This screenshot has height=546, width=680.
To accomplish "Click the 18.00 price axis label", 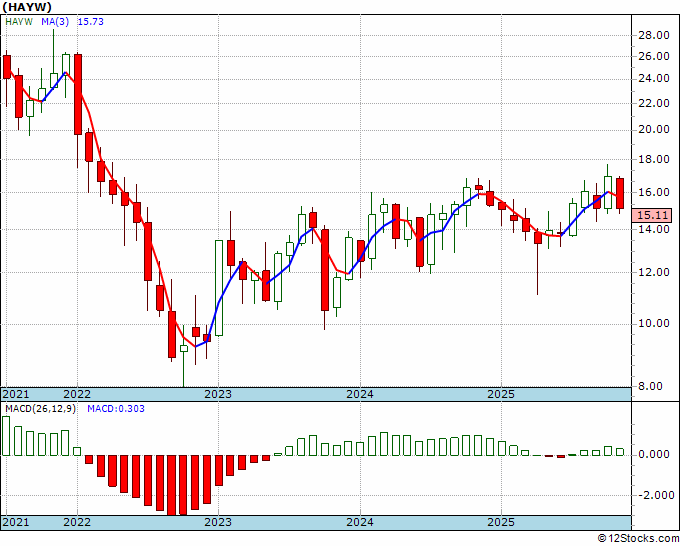I will pos(654,159).
